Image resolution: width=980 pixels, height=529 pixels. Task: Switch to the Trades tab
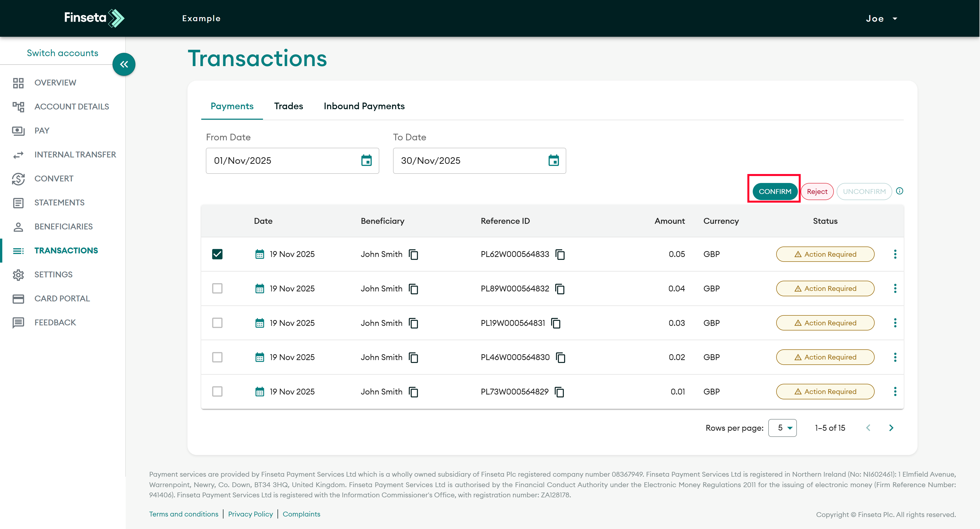click(288, 106)
